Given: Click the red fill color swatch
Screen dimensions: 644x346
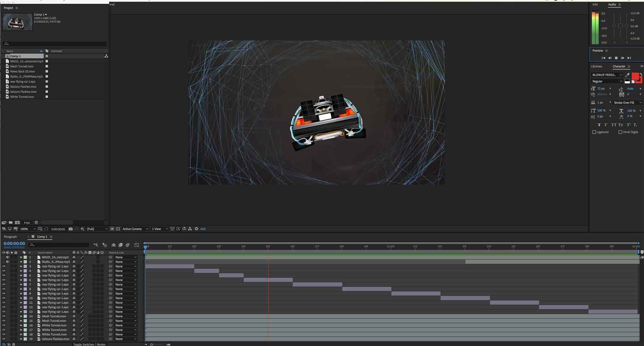Looking at the screenshot, I should pos(635,76).
